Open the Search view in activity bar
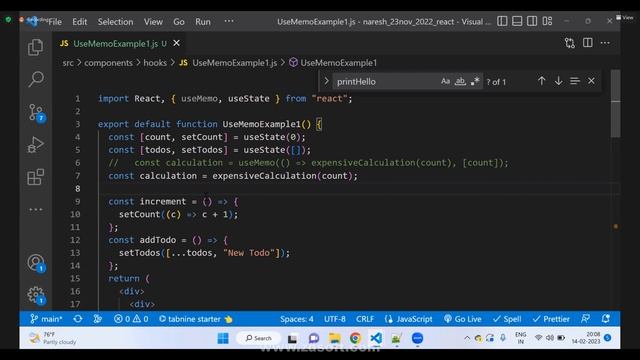The height and width of the screenshot is (360, 640). pos(36,79)
